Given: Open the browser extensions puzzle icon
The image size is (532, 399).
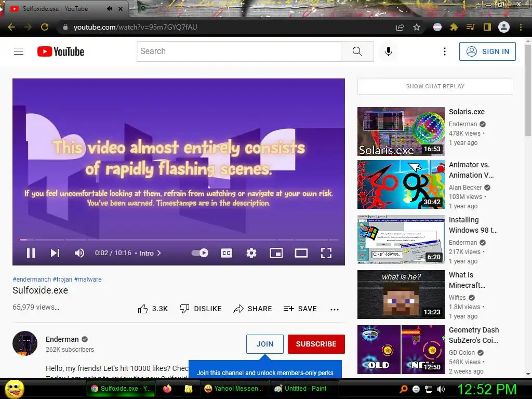Looking at the screenshot, I should click(454, 27).
